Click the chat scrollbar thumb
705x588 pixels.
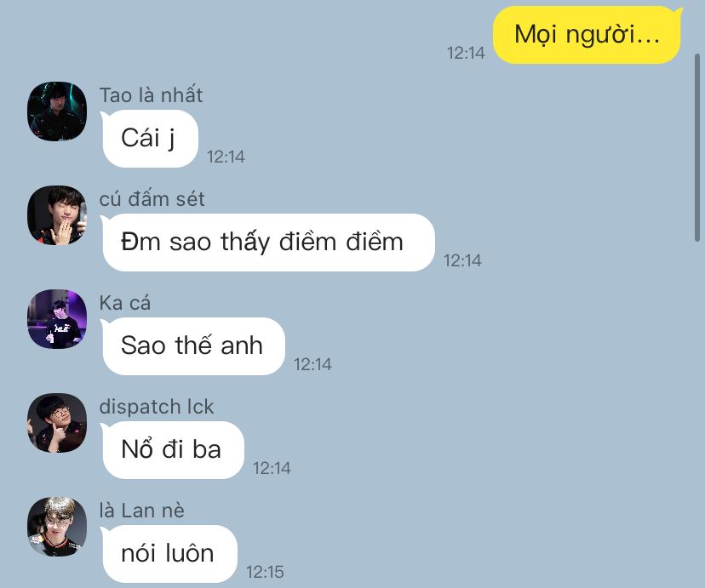pos(697,148)
